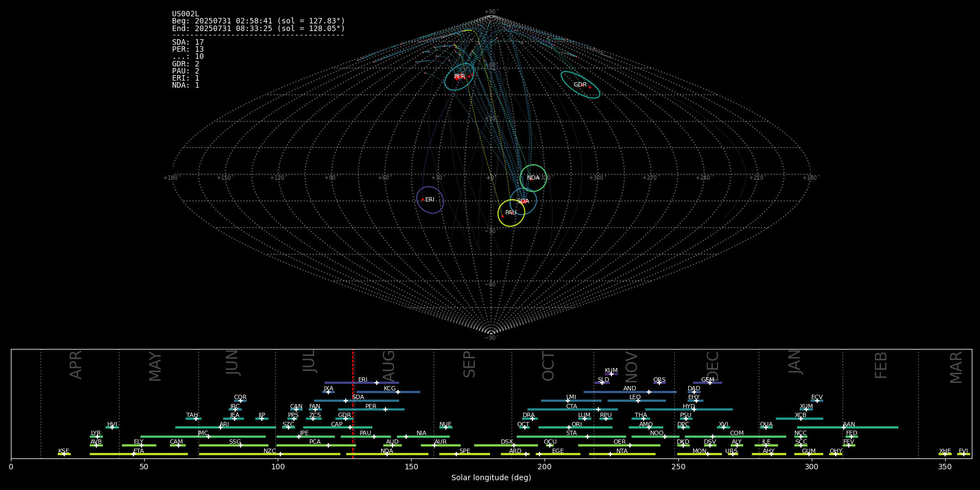Screen dimensions: 980x490
Task: Click the ECV shower bar in timeline
Action: click(x=817, y=401)
